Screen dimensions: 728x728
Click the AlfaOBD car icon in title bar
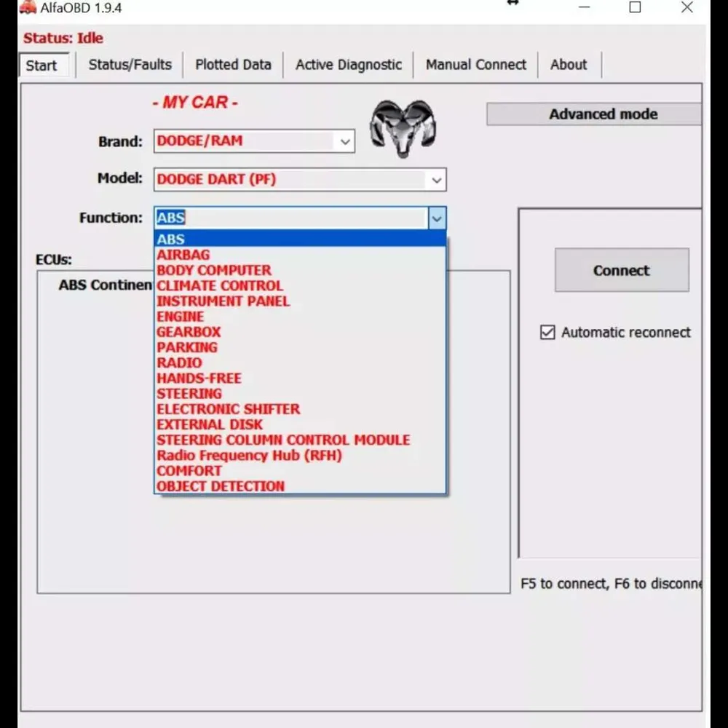[x=28, y=7]
